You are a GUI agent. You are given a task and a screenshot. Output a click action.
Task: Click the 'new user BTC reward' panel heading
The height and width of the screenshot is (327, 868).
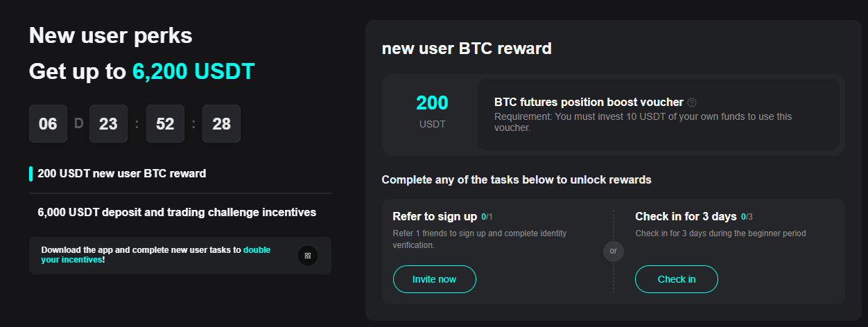click(x=467, y=48)
